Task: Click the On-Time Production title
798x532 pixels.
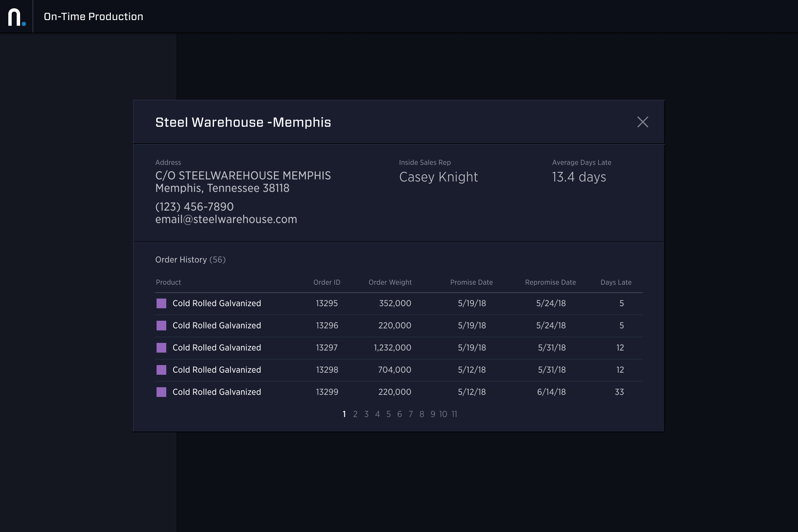Action: point(94,17)
